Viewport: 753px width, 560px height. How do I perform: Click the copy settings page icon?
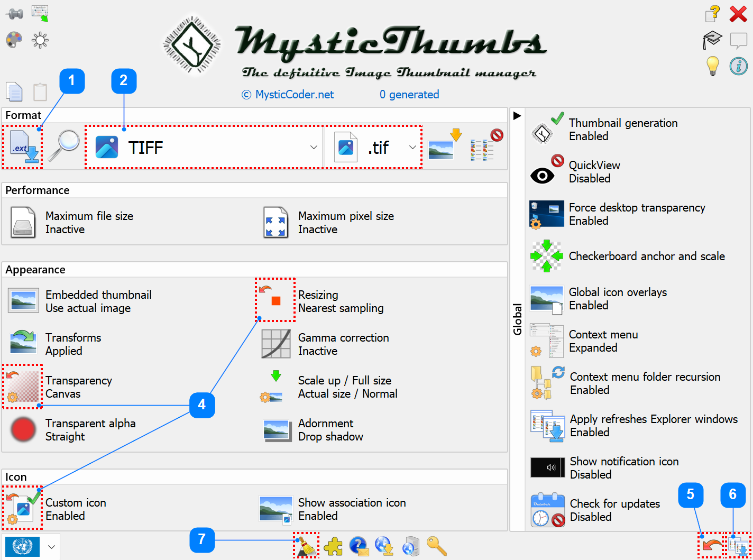point(14,91)
